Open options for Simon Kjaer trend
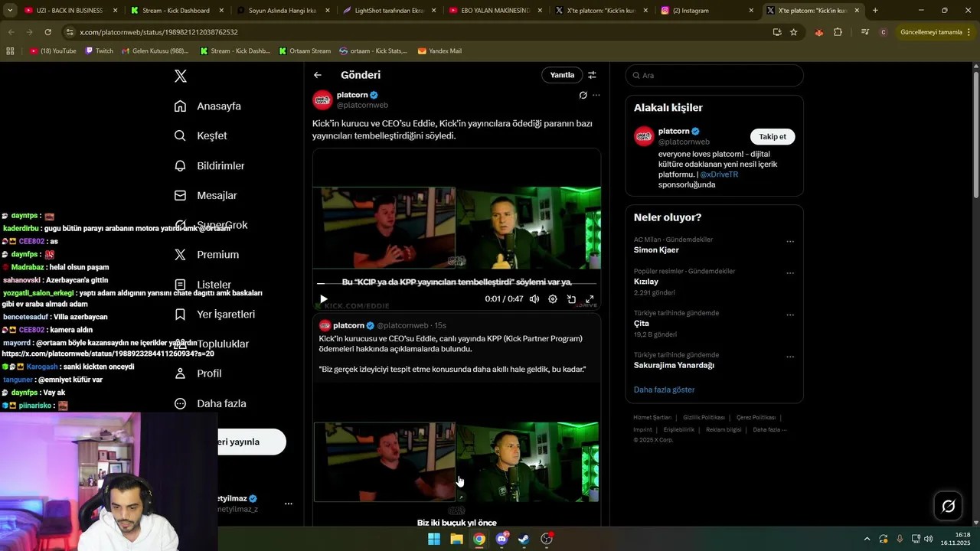Screen dimensions: 980x551 (790, 242)
